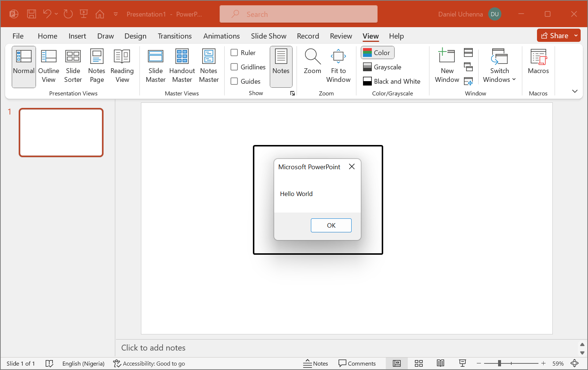Click the Share button
Viewport: 588px width, 370px height.
coord(555,36)
